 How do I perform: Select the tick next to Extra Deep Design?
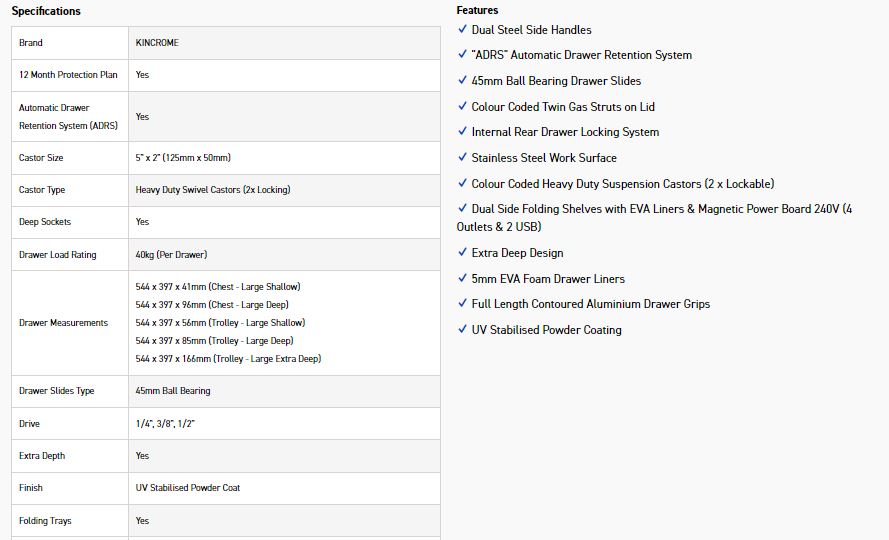[x=462, y=253]
